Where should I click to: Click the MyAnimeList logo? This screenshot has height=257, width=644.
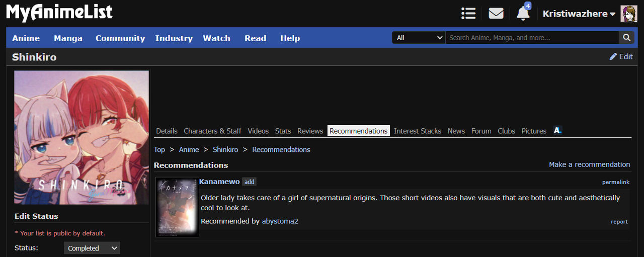pos(59,12)
